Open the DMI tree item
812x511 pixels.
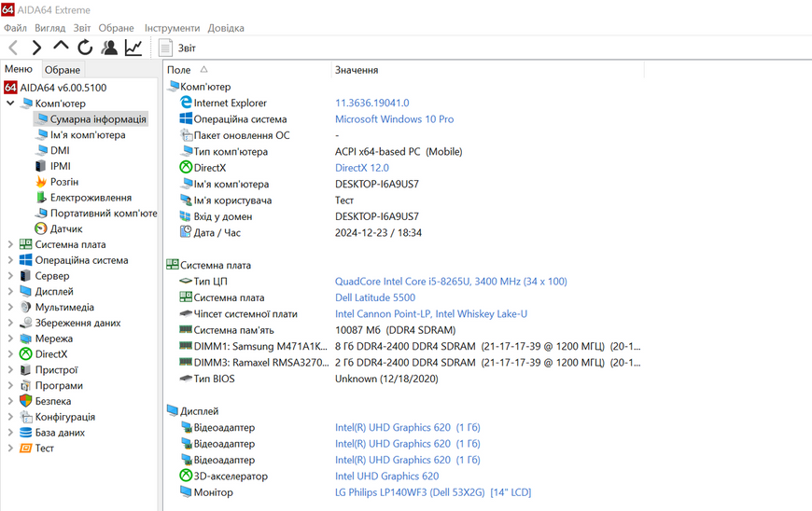point(52,150)
